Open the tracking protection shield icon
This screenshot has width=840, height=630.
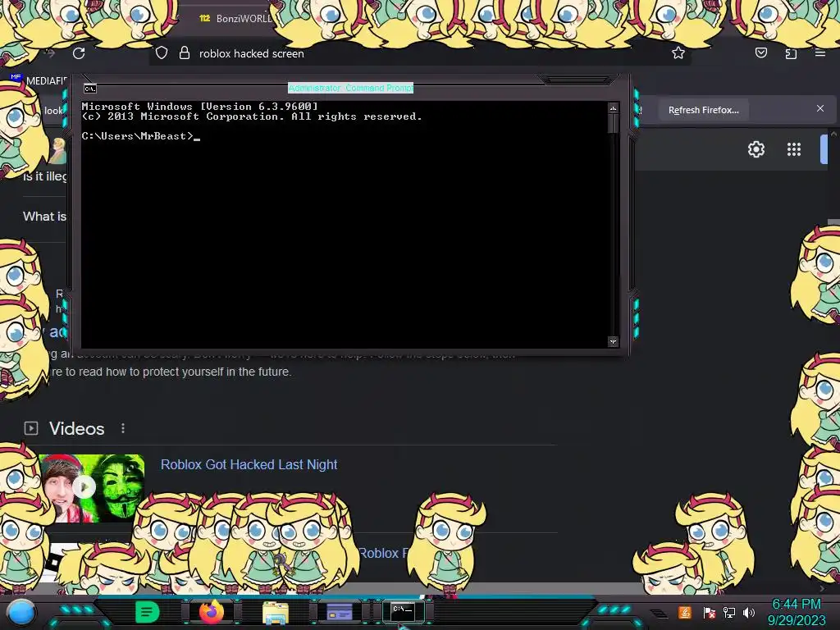coord(162,52)
